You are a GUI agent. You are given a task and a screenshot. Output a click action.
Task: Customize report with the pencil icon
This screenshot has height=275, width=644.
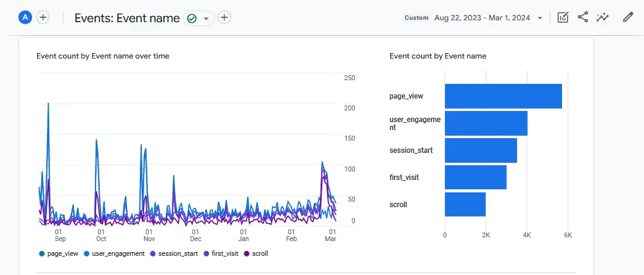(628, 17)
